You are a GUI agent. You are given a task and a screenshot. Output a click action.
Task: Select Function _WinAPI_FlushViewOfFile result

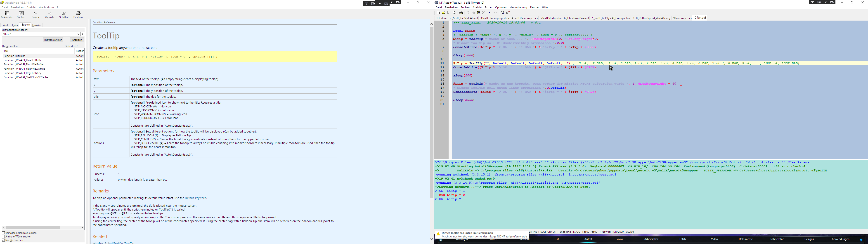point(24,69)
